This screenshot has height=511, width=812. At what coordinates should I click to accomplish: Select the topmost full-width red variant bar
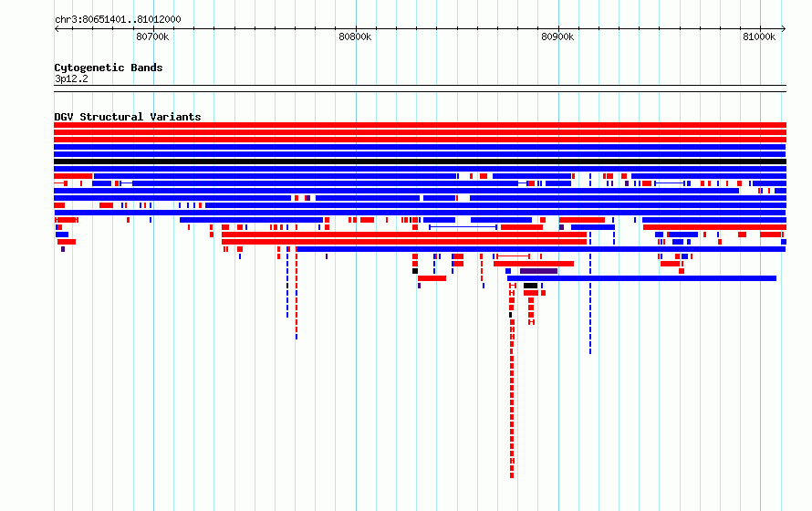click(x=420, y=125)
